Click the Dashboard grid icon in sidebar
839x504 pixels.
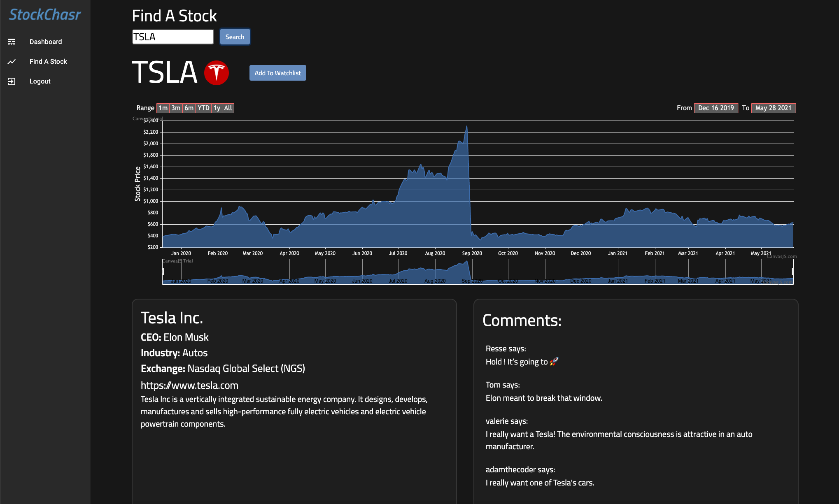[12, 42]
